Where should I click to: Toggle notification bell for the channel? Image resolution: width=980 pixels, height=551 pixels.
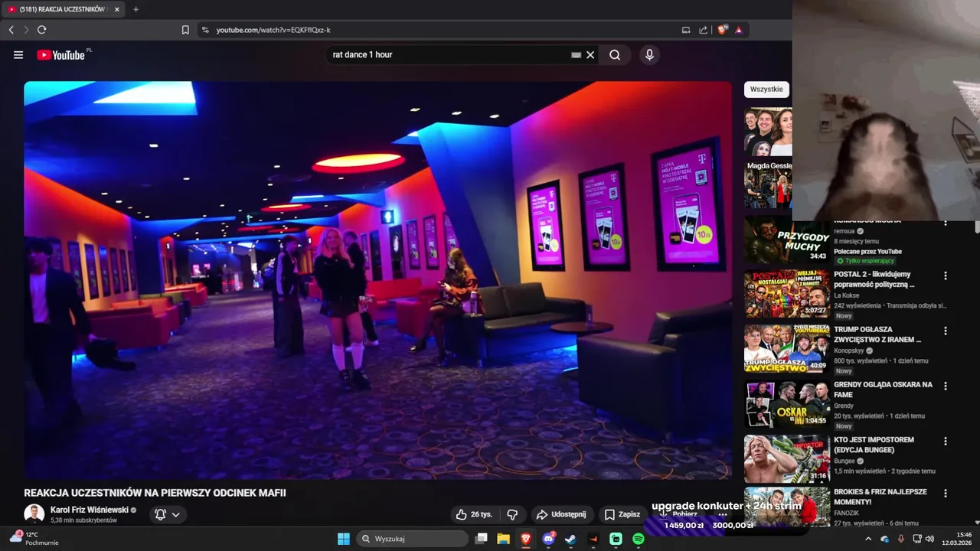coord(160,514)
